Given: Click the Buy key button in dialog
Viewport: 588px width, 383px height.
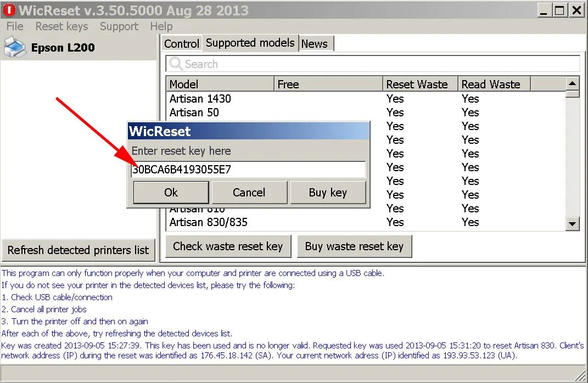Looking at the screenshot, I should coord(328,193).
